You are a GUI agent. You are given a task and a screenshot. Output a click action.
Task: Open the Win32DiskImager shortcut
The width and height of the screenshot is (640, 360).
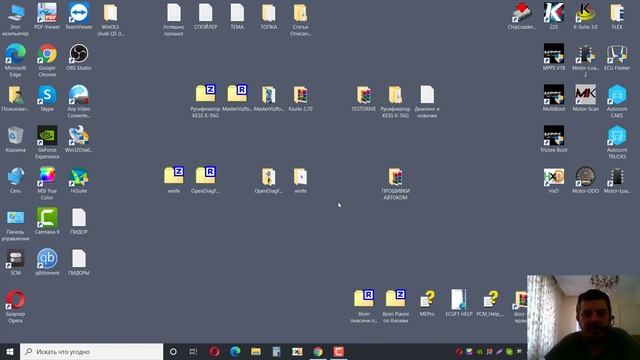(x=79, y=136)
